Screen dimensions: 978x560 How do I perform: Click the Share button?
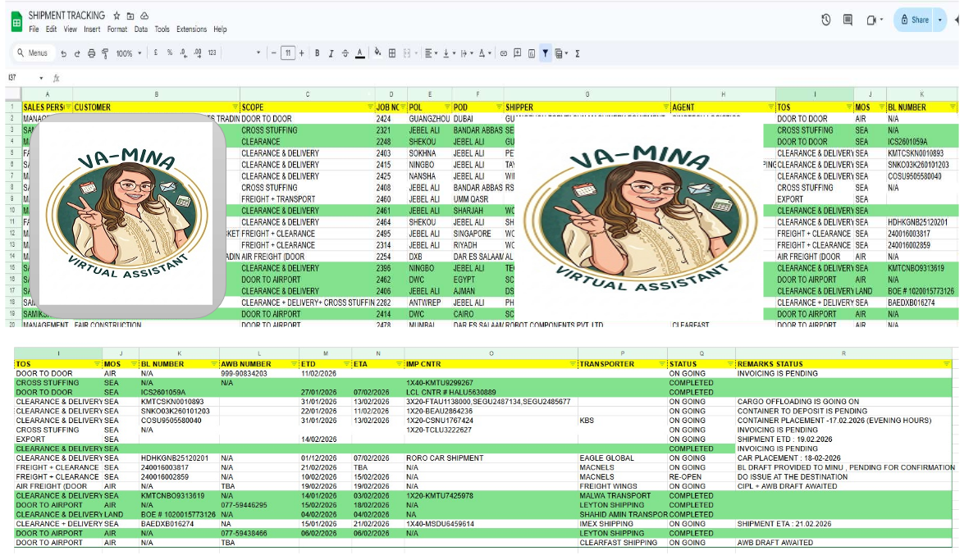pyautogui.click(x=914, y=20)
